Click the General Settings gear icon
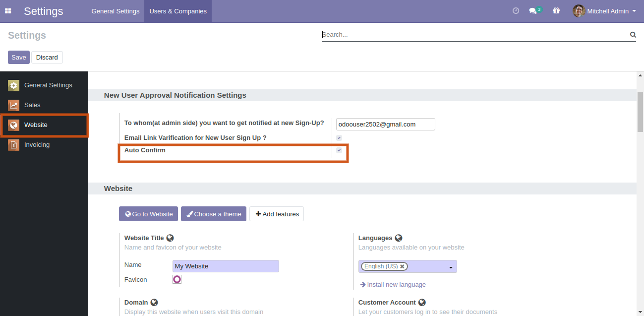The height and width of the screenshot is (316, 644). (x=13, y=85)
